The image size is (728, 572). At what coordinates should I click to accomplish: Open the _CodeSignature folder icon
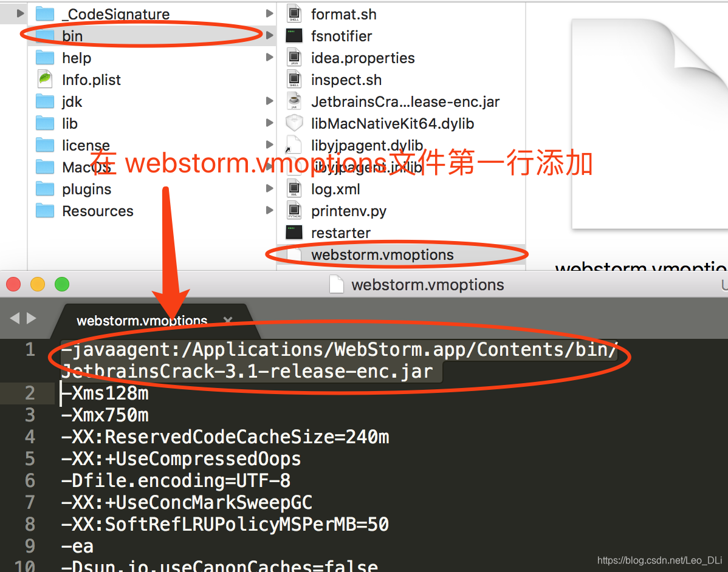tap(45, 14)
